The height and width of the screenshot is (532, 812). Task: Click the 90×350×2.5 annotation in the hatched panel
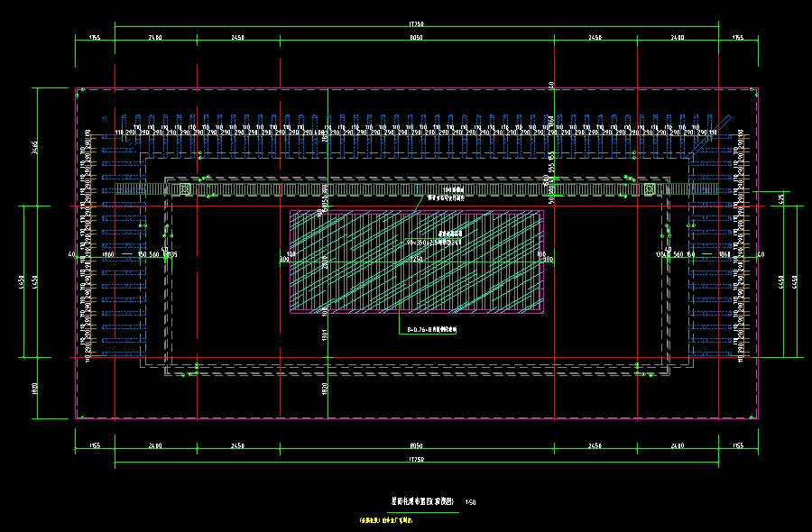point(434,242)
